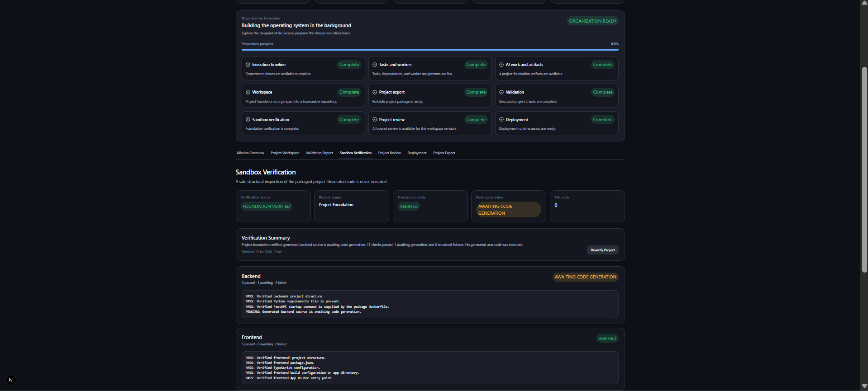
Task: Open the Deployment tab
Action: pyautogui.click(x=417, y=153)
